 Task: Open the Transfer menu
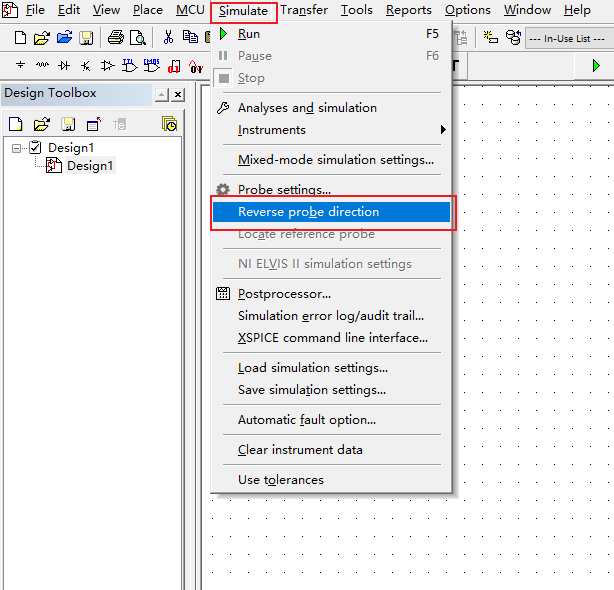[x=304, y=10]
